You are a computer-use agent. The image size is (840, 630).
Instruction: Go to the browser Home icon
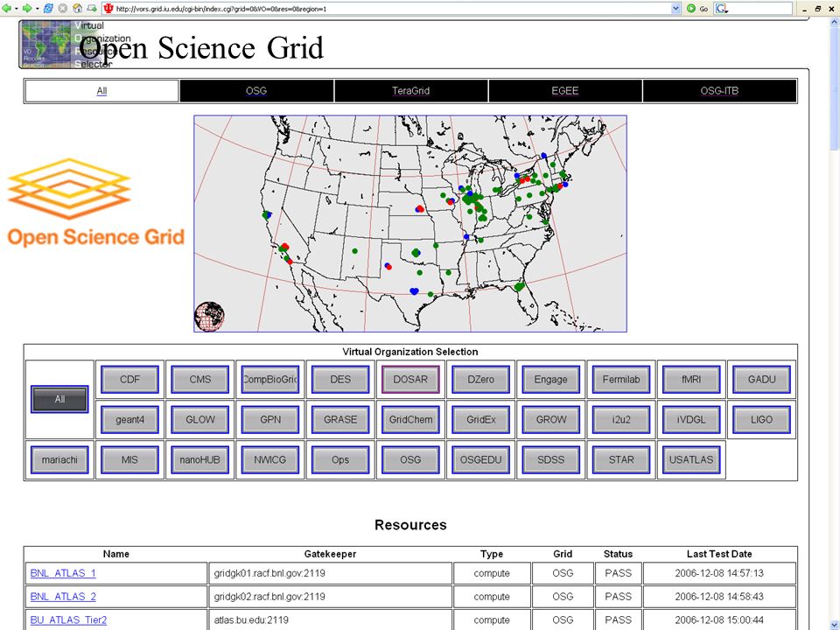[x=77, y=9]
